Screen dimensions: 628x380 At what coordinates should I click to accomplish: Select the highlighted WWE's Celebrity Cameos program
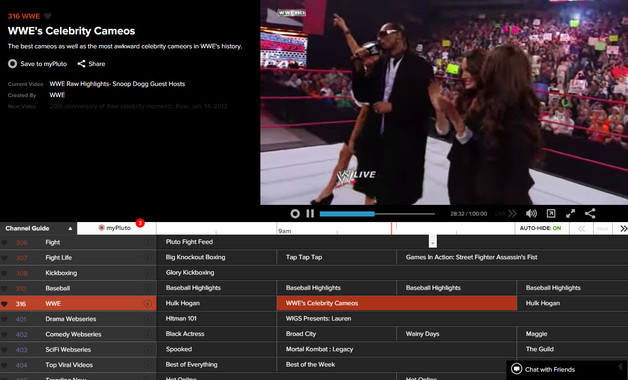[397, 303]
